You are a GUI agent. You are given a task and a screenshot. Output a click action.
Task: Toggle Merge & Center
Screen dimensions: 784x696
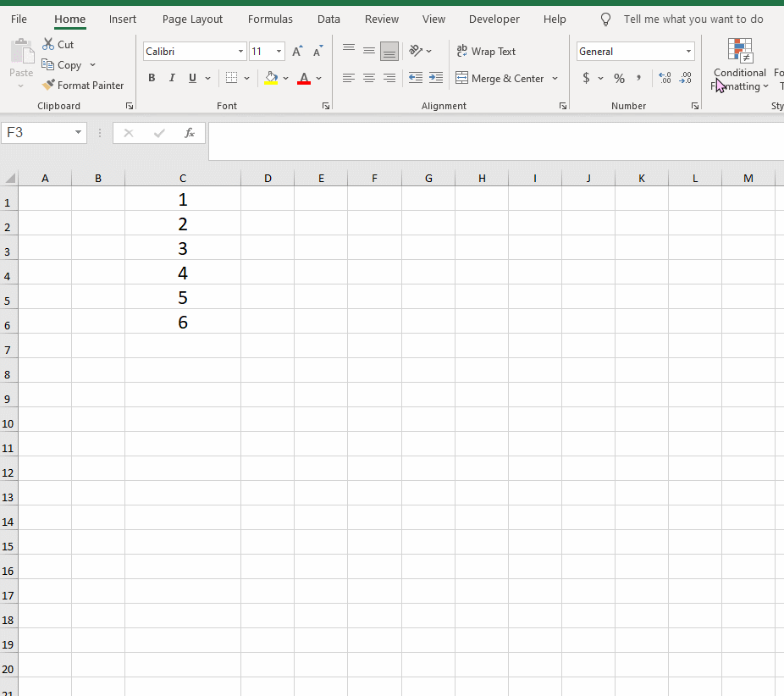[x=500, y=78]
